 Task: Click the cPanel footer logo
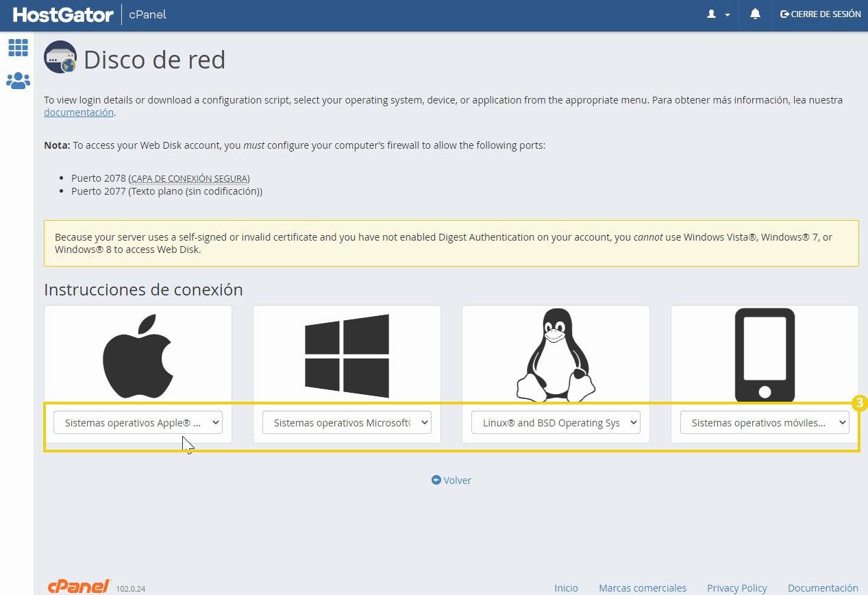(79, 586)
